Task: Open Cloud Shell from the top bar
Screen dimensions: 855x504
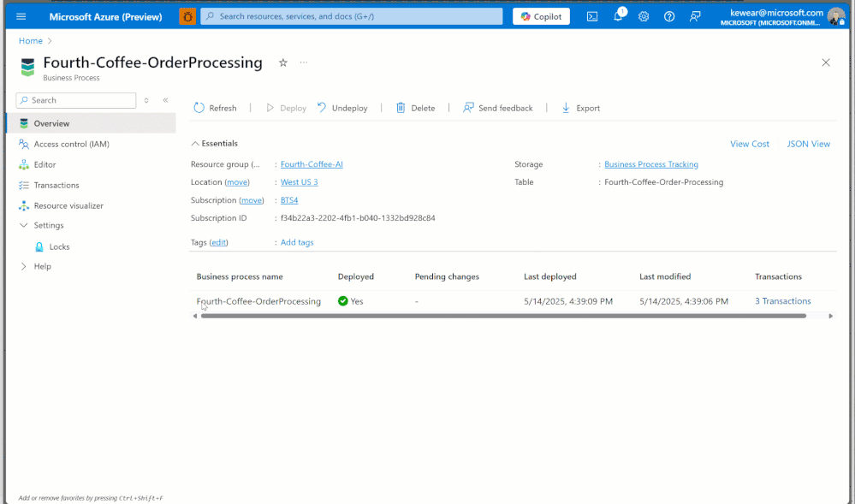Action: pos(592,16)
